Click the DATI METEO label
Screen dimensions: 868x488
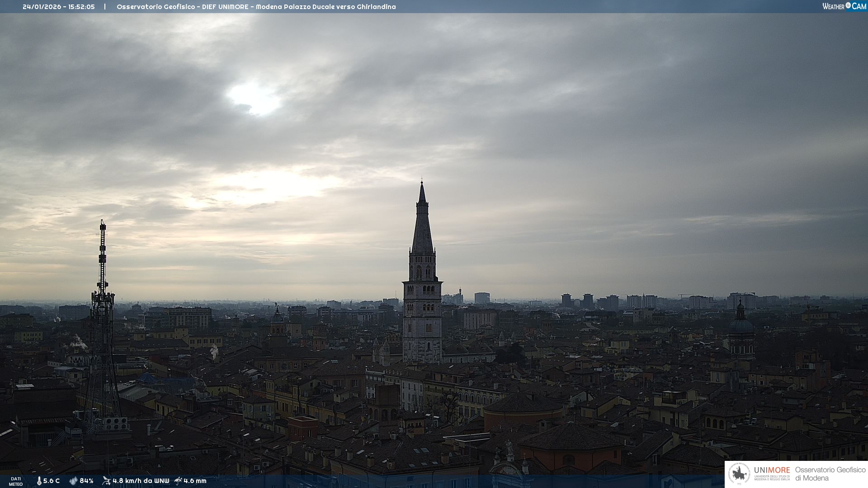pyautogui.click(x=16, y=481)
